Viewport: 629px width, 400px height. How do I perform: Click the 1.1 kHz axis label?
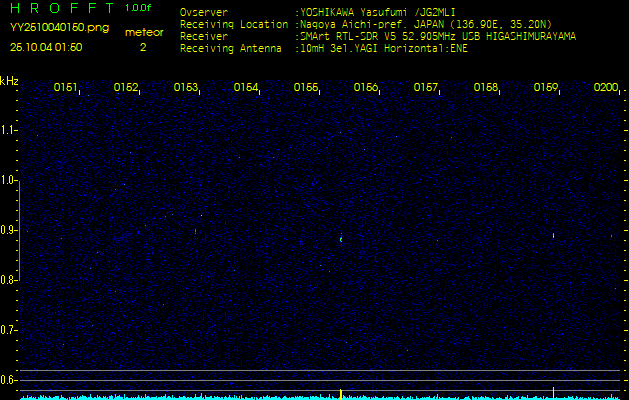point(7,130)
